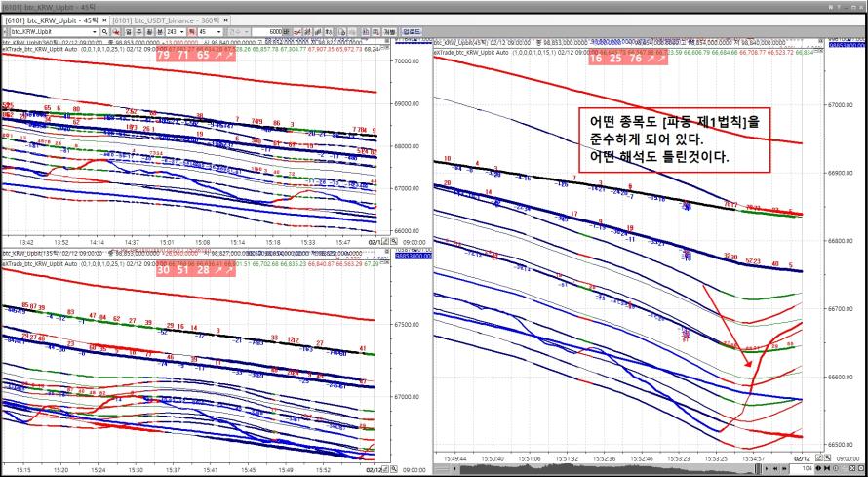Click the bottom chart scrollbar handle
Viewport: 868px width, 477px height.
(758, 468)
